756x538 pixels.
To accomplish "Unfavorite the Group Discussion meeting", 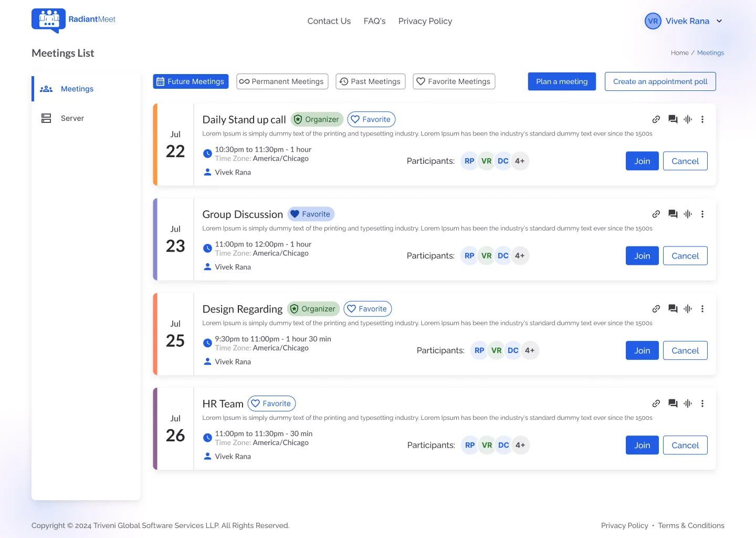I will click(311, 214).
